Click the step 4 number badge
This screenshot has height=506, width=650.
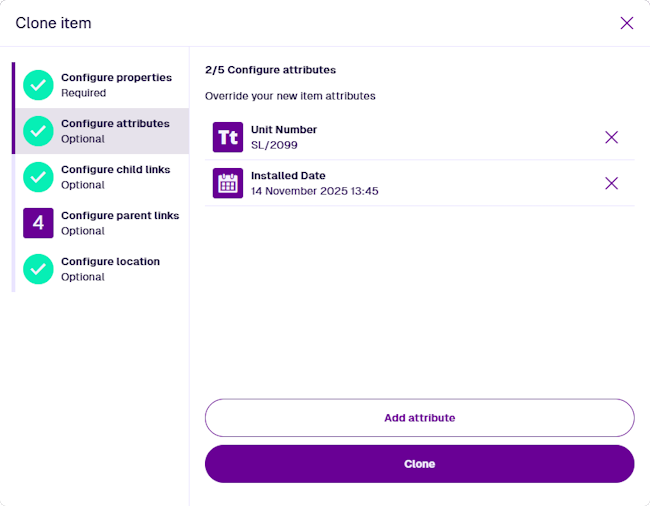[x=38, y=223]
